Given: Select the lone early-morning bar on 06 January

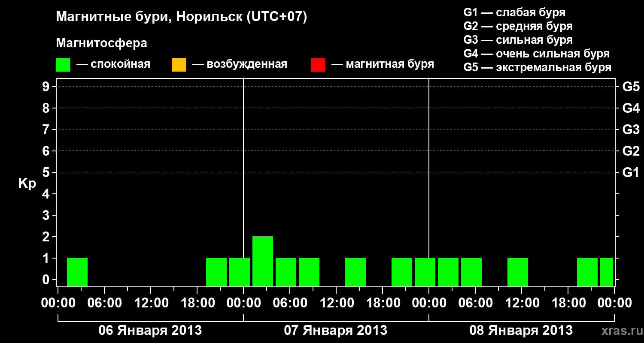Looking at the screenshot, I should (x=77, y=272).
